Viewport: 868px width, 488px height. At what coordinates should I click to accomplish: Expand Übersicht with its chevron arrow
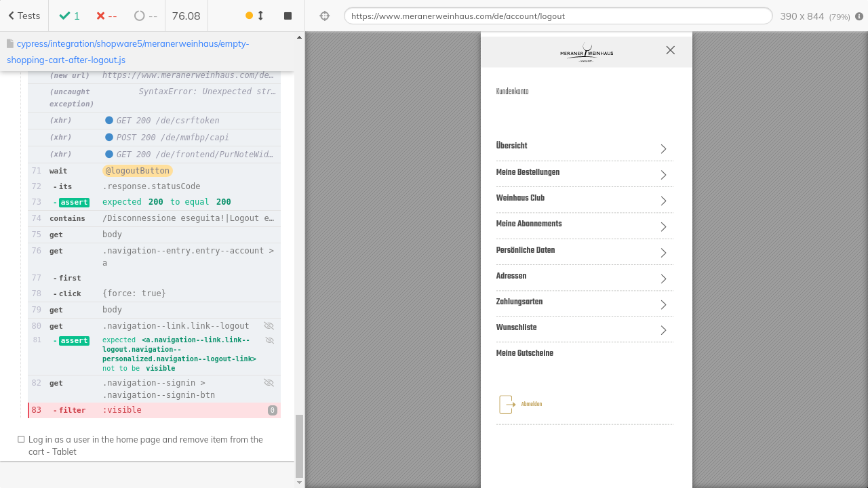click(663, 149)
